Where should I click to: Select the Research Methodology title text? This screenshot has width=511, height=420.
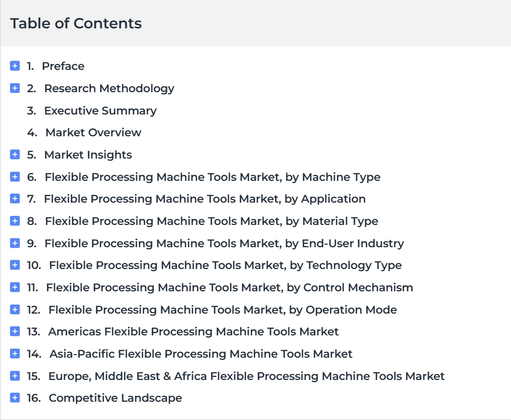(x=109, y=89)
